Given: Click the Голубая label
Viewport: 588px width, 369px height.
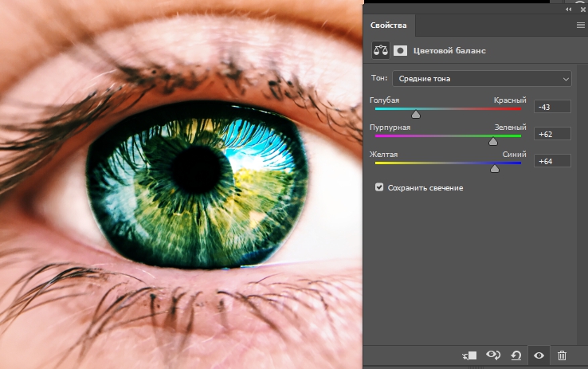Looking at the screenshot, I should 384,100.
